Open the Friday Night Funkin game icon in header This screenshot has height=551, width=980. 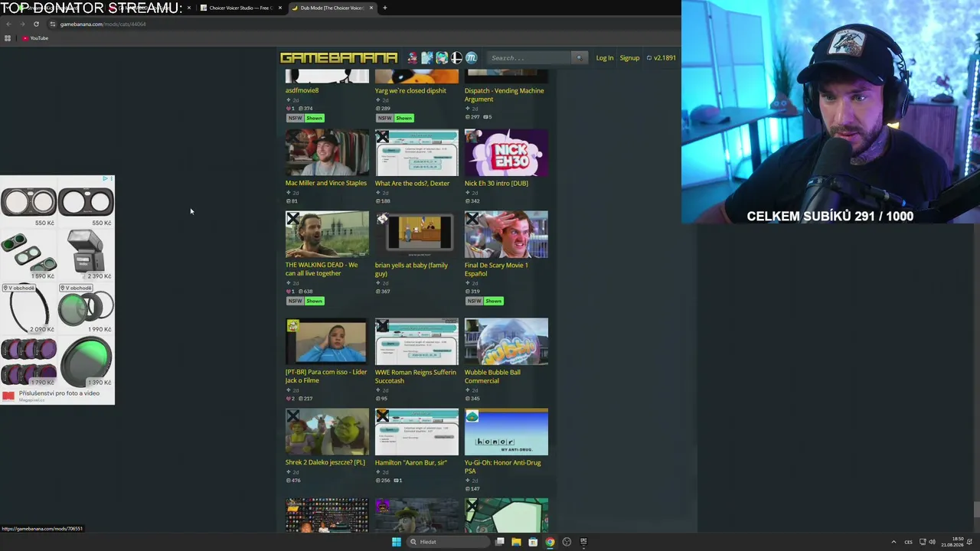click(413, 58)
